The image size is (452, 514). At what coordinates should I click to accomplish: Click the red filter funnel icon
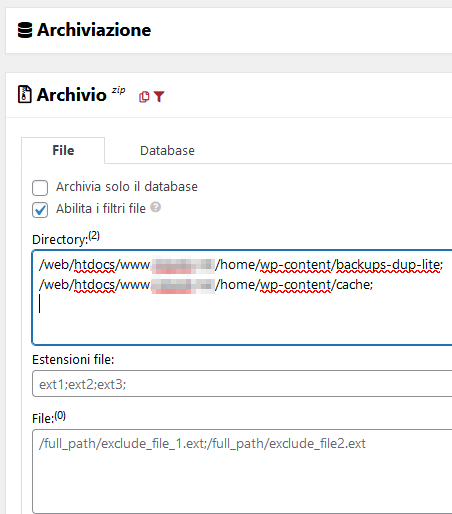pos(159,97)
